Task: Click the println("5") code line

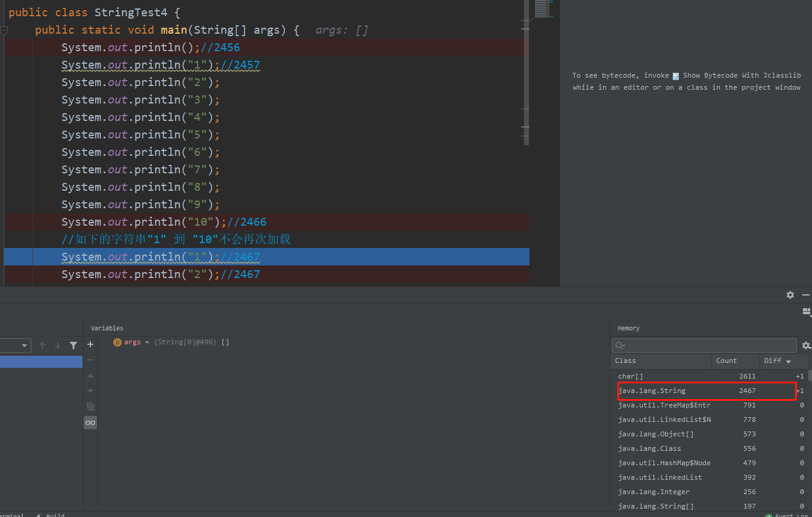Action: [140, 134]
